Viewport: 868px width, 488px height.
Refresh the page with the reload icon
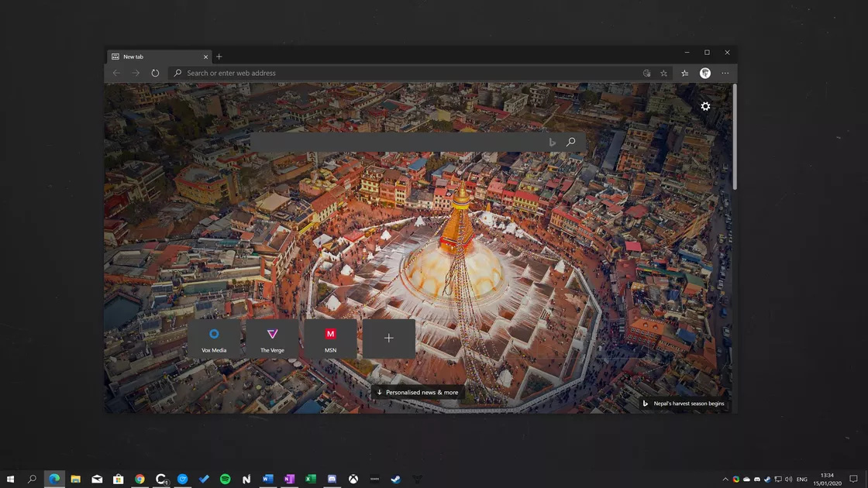[x=155, y=73]
